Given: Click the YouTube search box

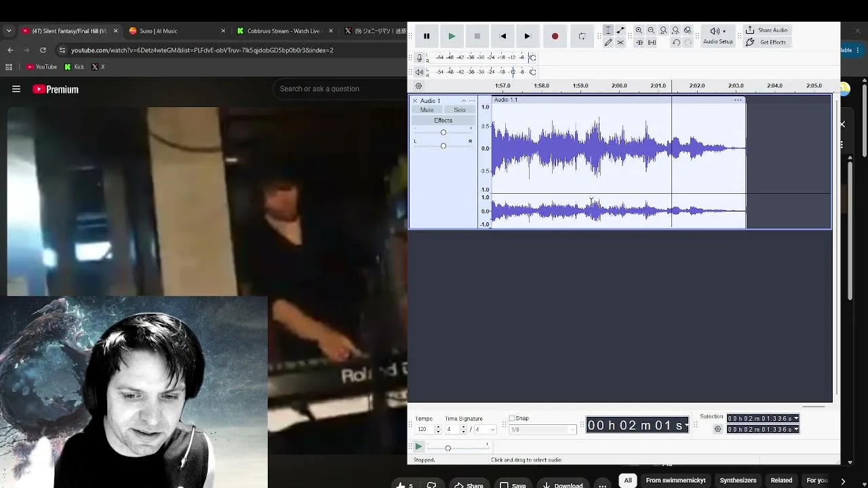Looking at the screenshot, I should [x=339, y=89].
